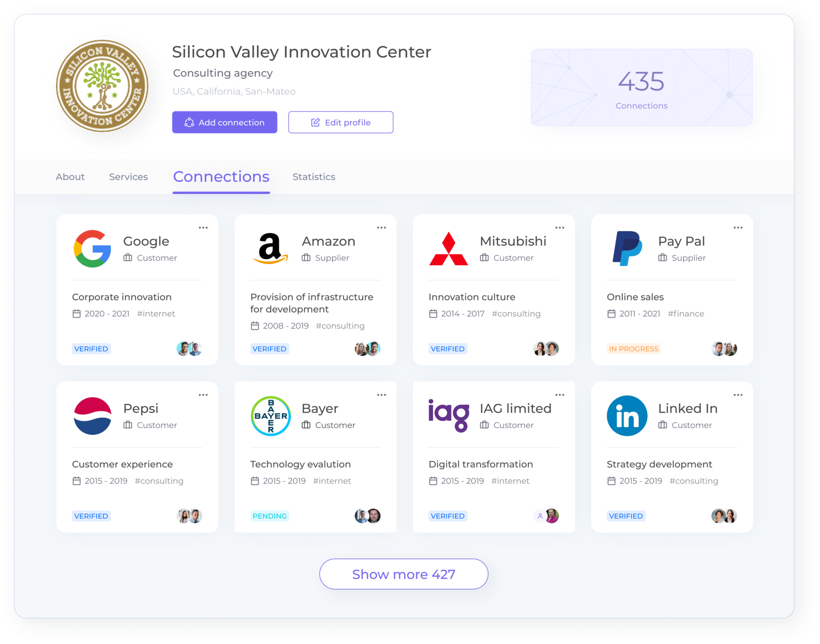Click the #consulting tag on Amazon card
The width and height of the screenshot is (820, 644).
pyautogui.click(x=340, y=326)
